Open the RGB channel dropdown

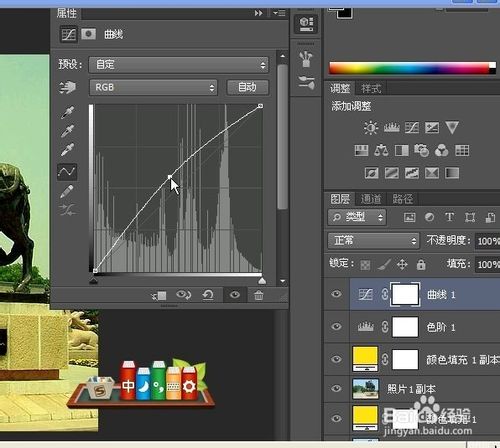(x=153, y=88)
